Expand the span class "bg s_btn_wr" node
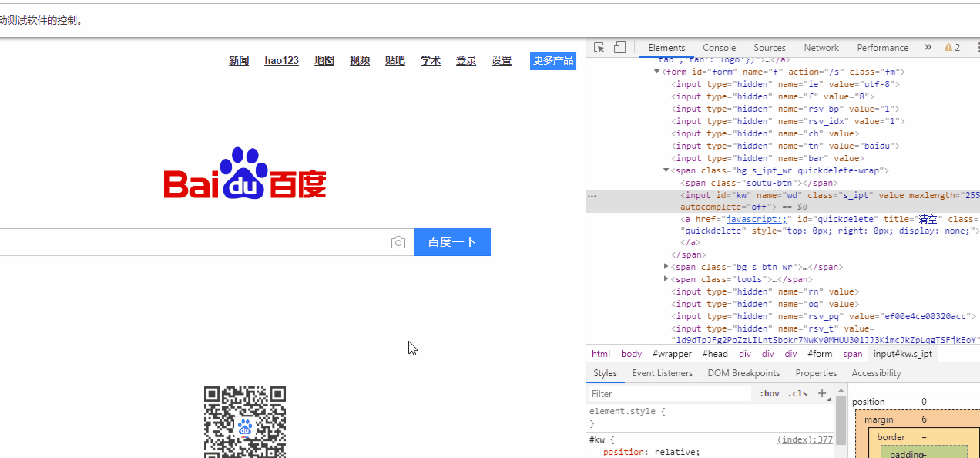Viewport: 980px width, 458px height. (x=666, y=267)
